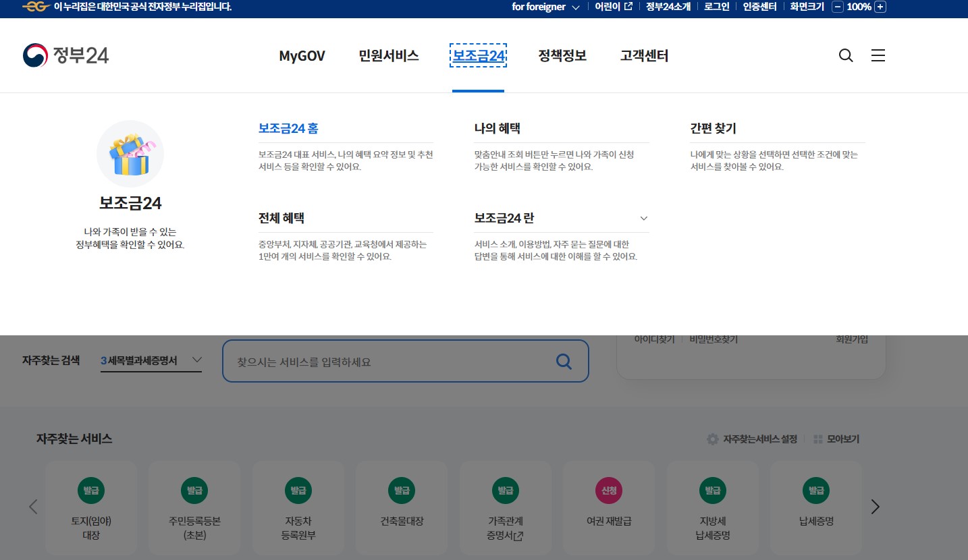Expand the for foreigner dropdown

click(x=545, y=7)
